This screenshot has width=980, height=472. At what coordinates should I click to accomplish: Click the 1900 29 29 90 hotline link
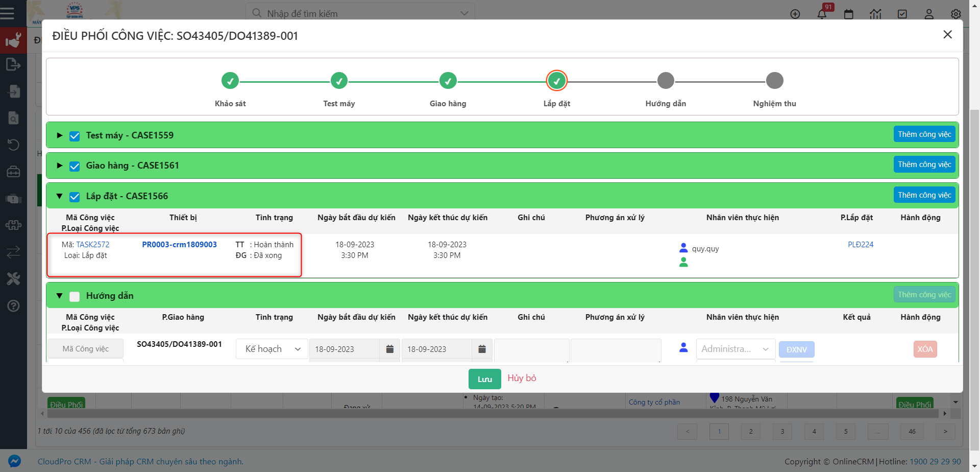(x=935, y=462)
